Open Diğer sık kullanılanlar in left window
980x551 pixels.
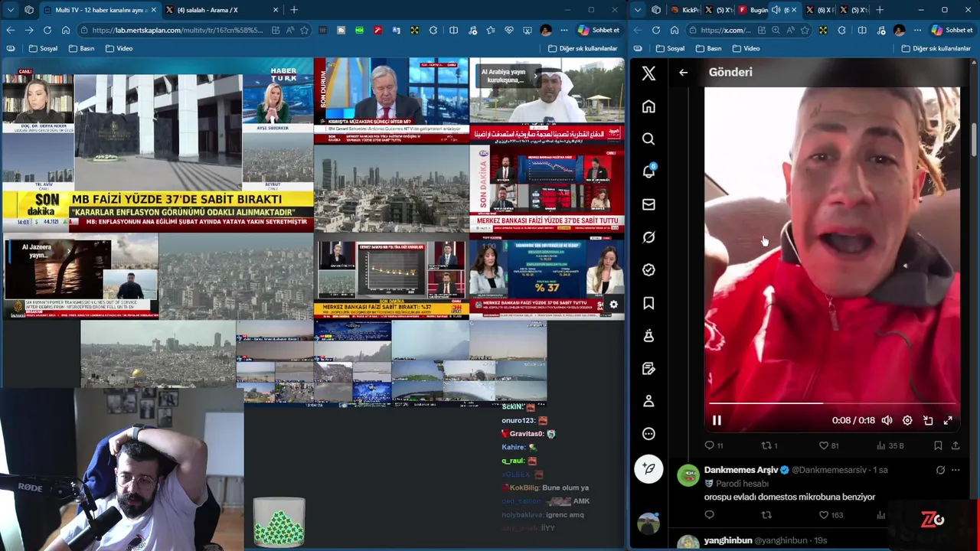(x=583, y=48)
